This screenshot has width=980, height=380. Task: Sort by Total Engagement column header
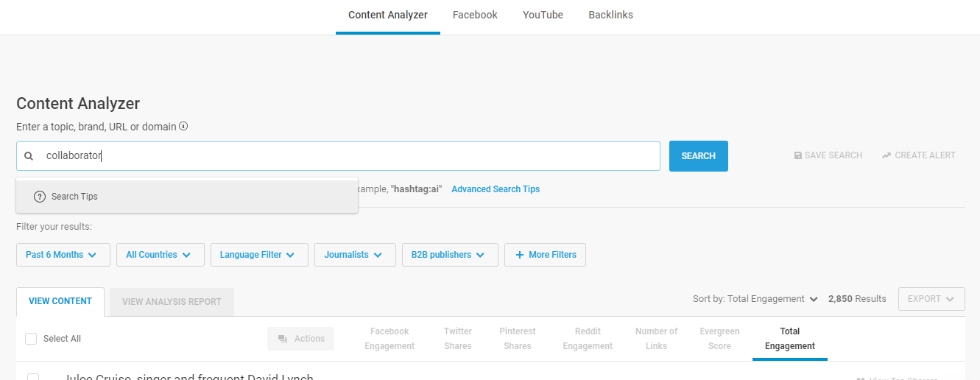[x=790, y=339]
